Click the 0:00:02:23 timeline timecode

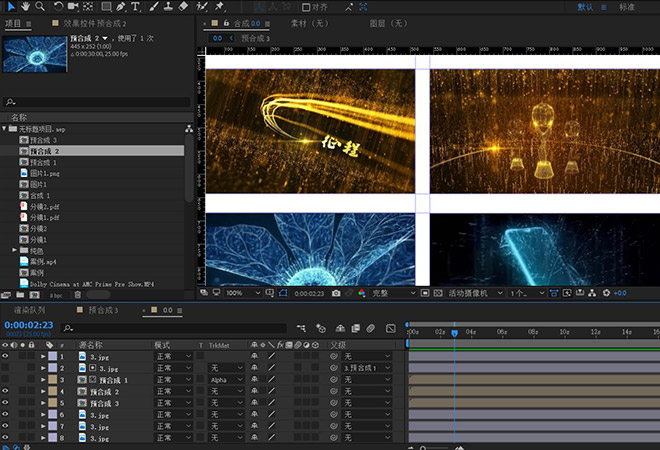(x=28, y=325)
